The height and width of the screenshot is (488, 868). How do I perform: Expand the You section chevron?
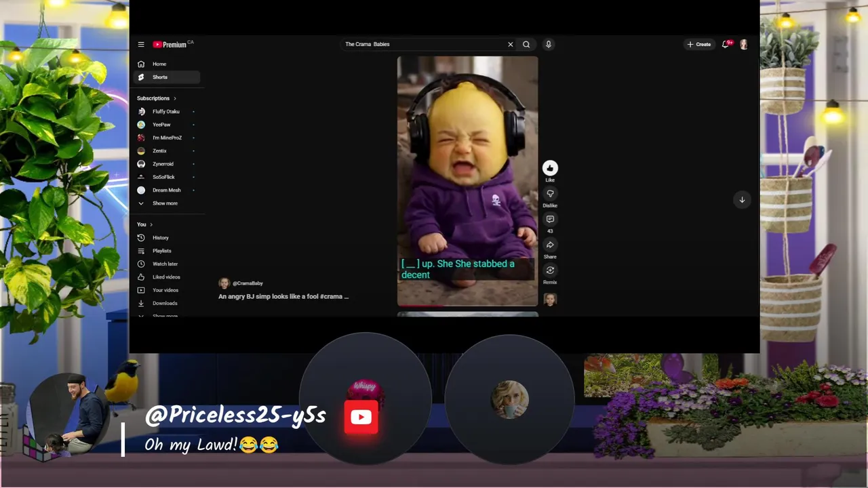(151, 224)
